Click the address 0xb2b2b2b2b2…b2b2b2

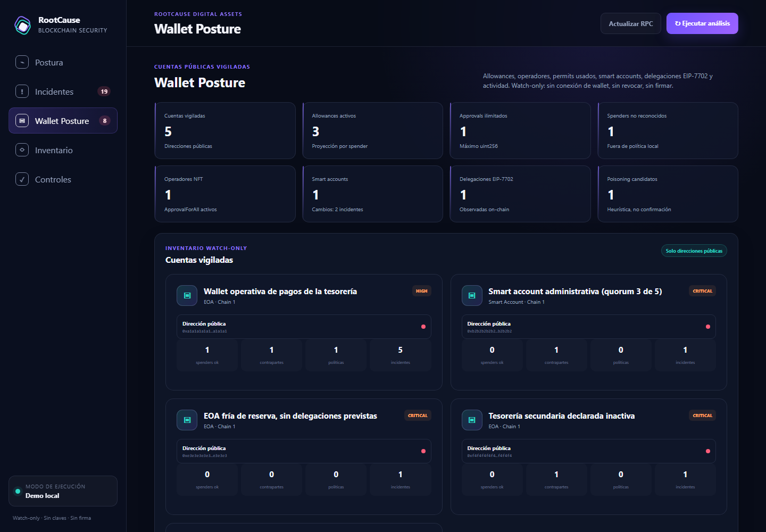(489, 331)
